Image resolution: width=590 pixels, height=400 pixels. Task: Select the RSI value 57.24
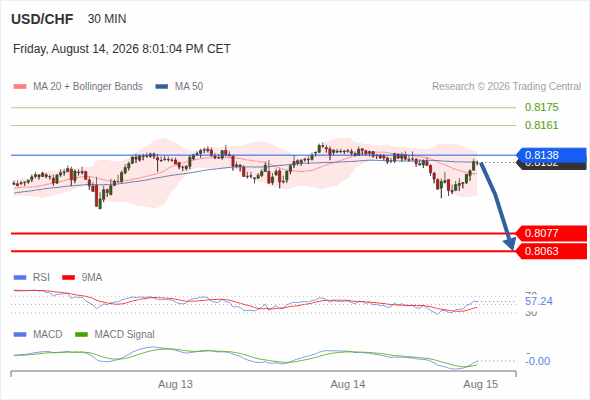tap(539, 301)
